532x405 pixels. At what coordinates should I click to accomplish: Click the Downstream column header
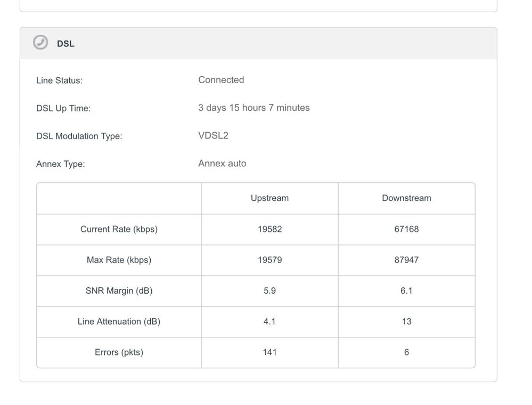point(406,198)
